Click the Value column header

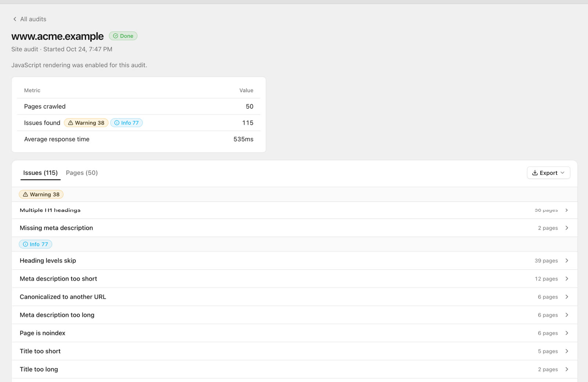[246, 90]
